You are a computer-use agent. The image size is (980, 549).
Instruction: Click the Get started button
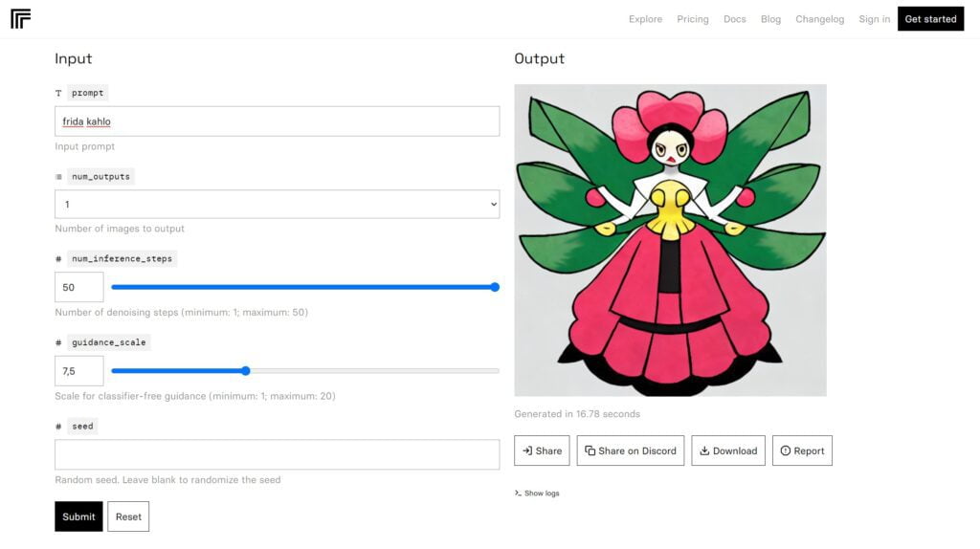(x=930, y=19)
